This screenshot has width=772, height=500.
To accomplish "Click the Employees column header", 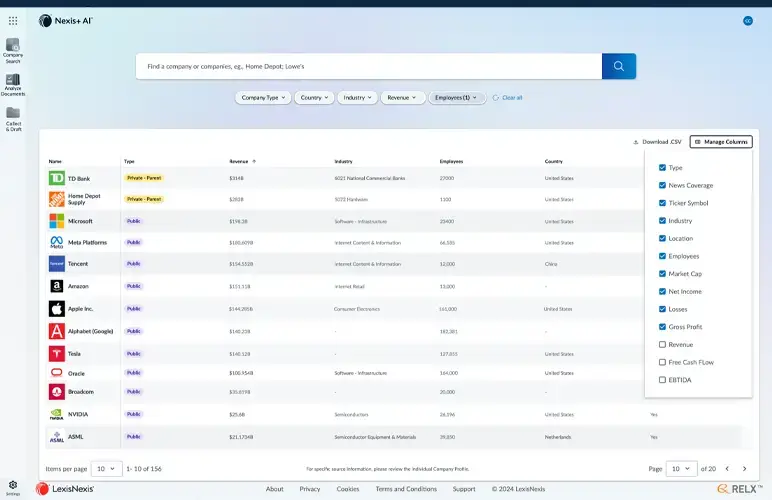I will point(451,161).
